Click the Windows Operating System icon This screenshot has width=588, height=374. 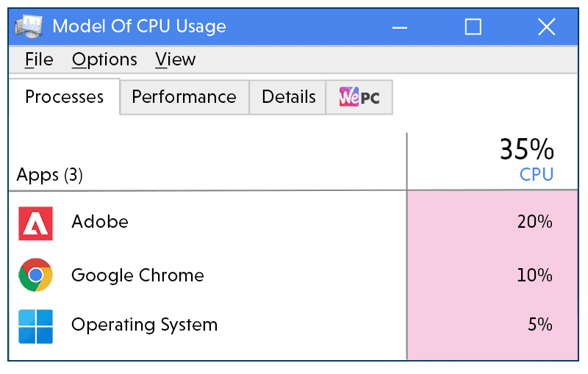pos(35,326)
